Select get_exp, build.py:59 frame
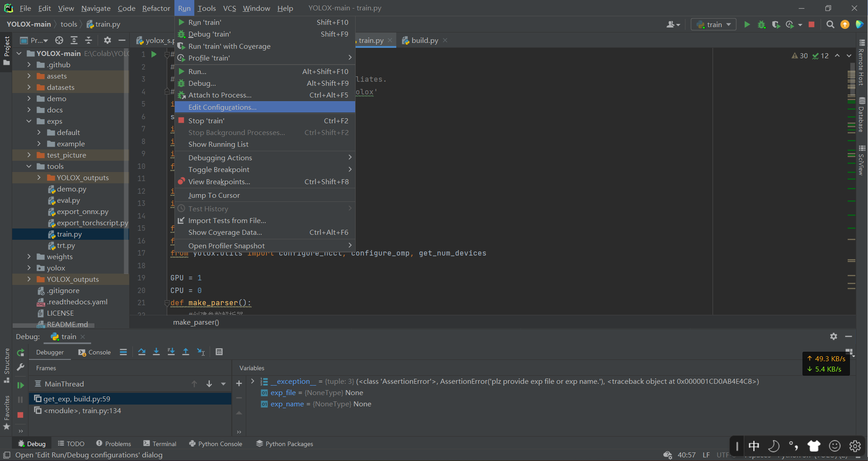This screenshot has width=868, height=461. (130, 399)
